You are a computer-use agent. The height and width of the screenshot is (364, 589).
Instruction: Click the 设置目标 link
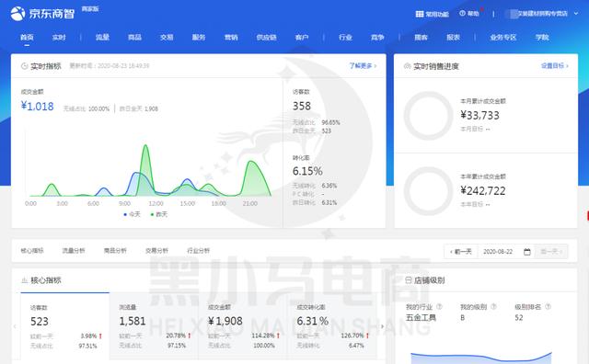(x=554, y=65)
